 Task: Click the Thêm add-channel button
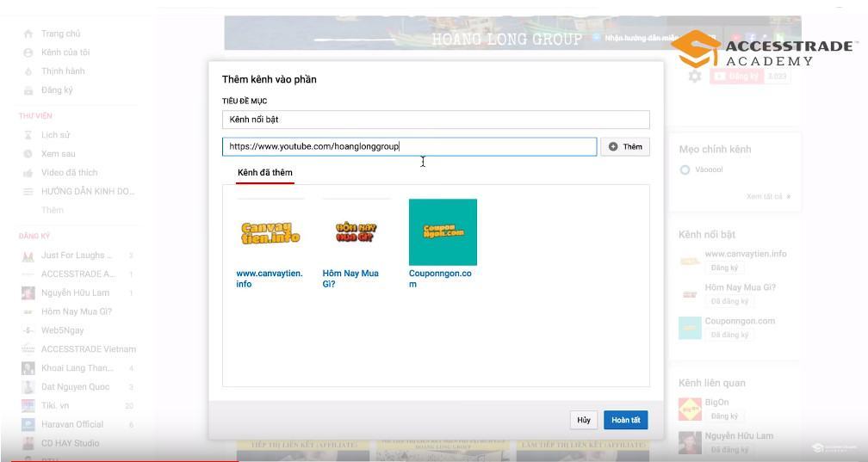point(625,146)
